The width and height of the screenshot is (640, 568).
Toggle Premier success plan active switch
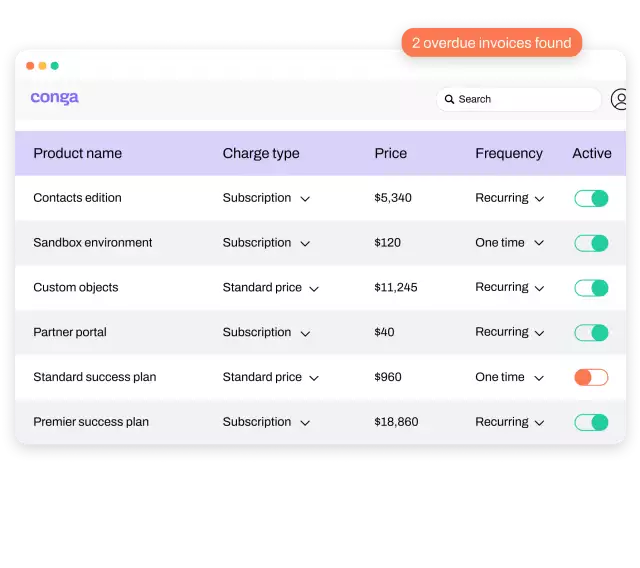[x=591, y=422]
